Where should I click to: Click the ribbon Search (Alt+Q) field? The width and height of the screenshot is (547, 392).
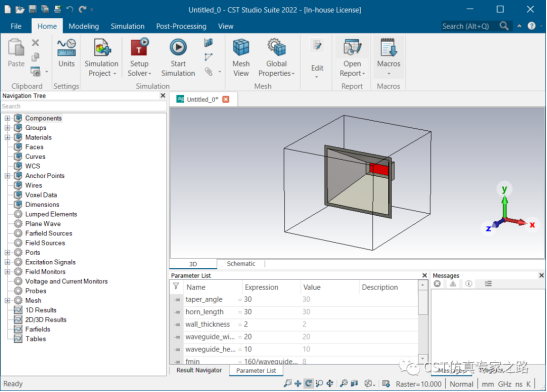tap(470, 26)
